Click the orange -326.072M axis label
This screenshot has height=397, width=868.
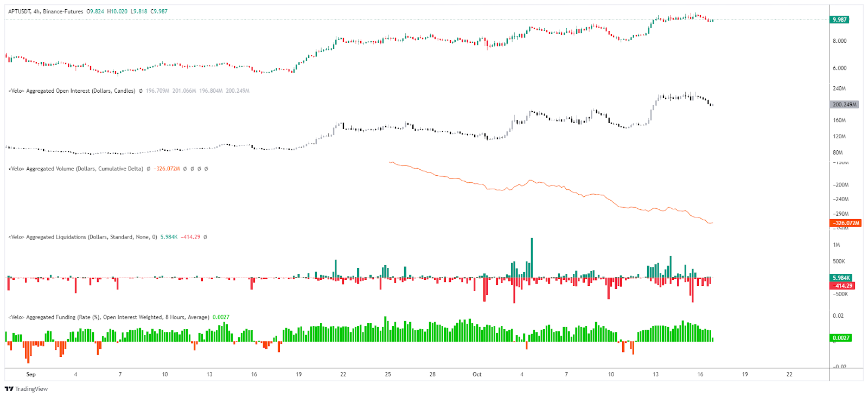846,223
